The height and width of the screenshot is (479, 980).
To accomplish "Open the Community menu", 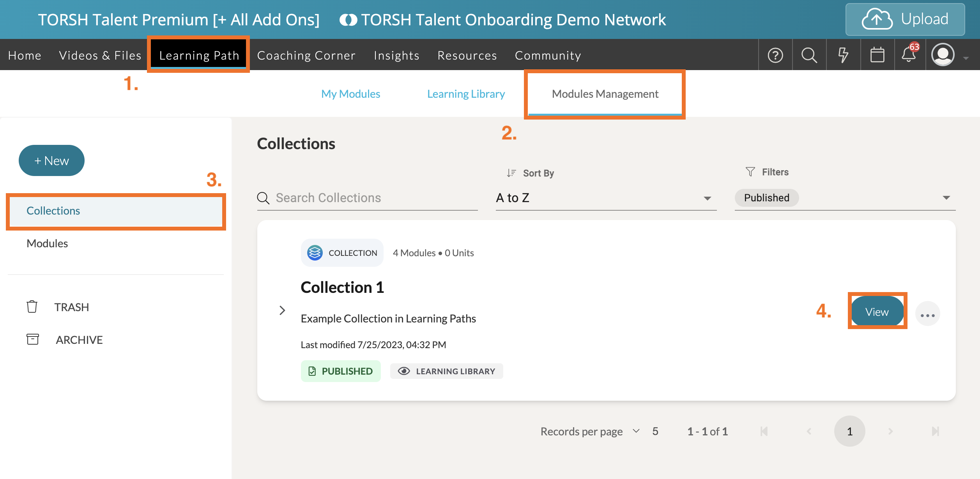I will tap(548, 55).
